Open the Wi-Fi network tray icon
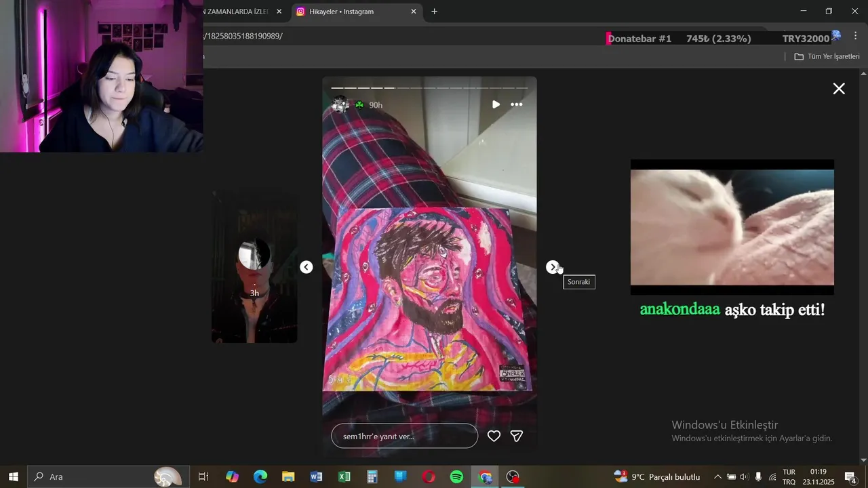The image size is (868, 488). [x=772, y=476]
